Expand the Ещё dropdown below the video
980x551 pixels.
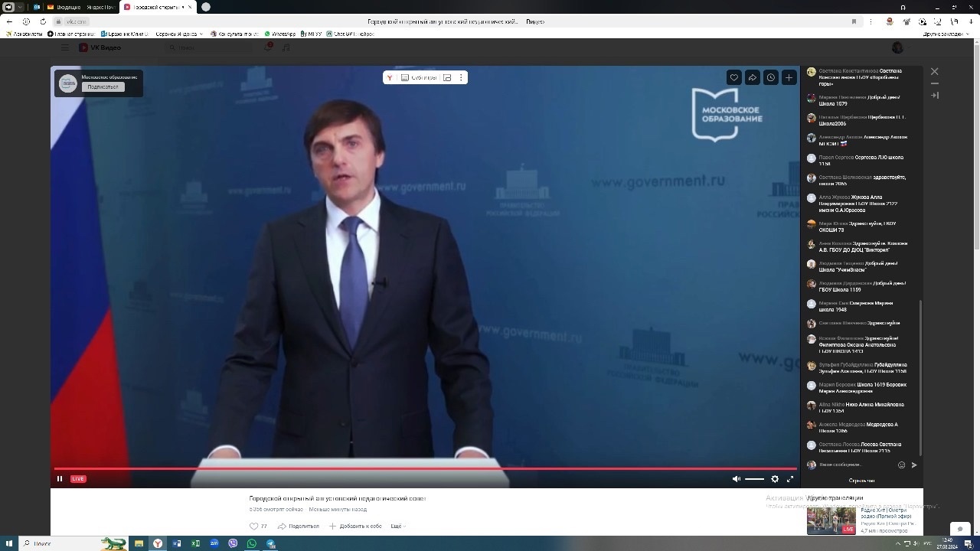pos(397,527)
